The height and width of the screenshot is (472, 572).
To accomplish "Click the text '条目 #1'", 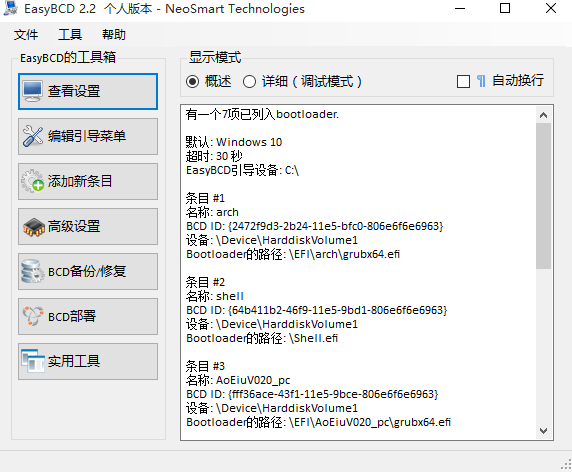I will [205, 198].
